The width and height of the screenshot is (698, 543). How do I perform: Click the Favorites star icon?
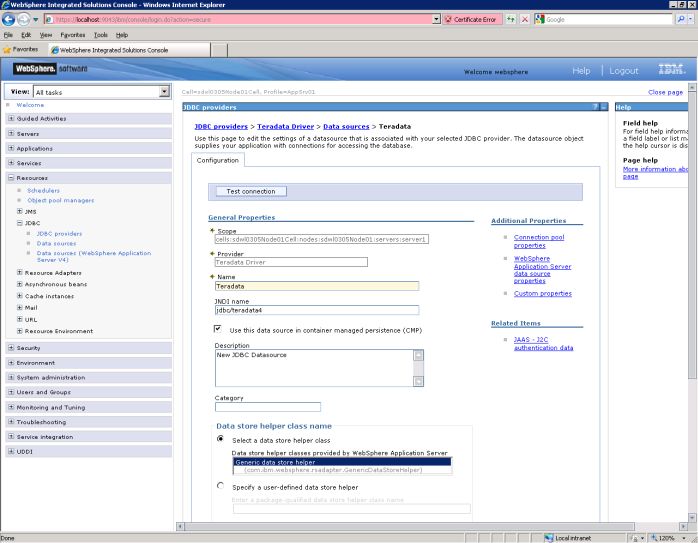[7, 49]
